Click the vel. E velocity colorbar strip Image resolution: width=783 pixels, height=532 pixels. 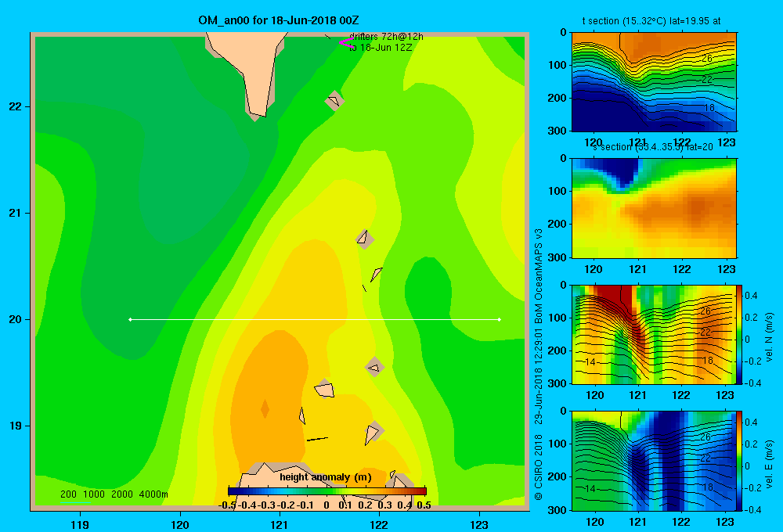pyautogui.click(x=740, y=460)
